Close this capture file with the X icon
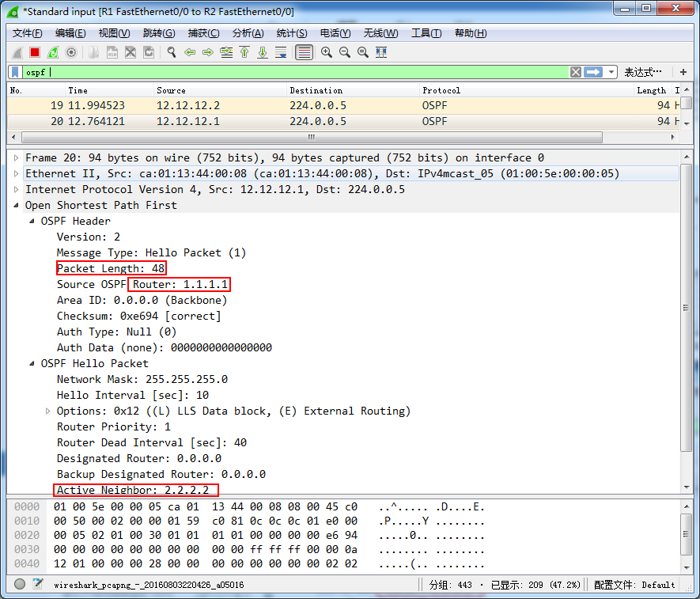This screenshot has width=700, height=599. pyautogui.click(x=131, y=52)
